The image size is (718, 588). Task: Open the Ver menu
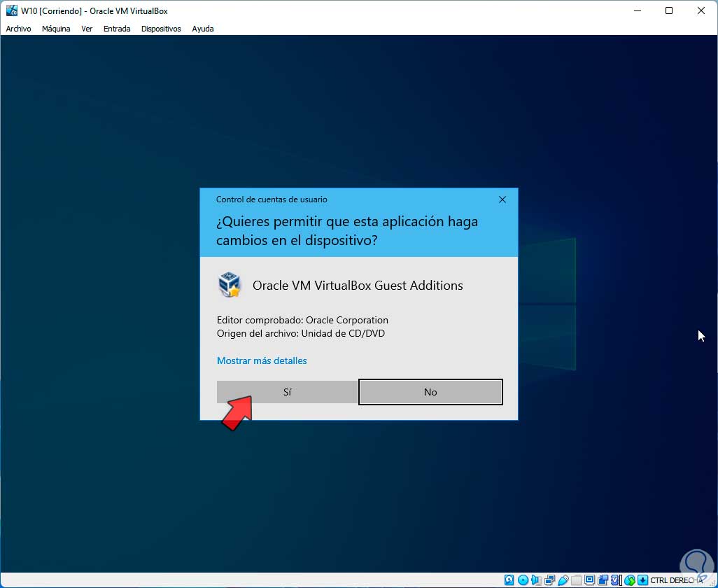[x=87, y=29]
